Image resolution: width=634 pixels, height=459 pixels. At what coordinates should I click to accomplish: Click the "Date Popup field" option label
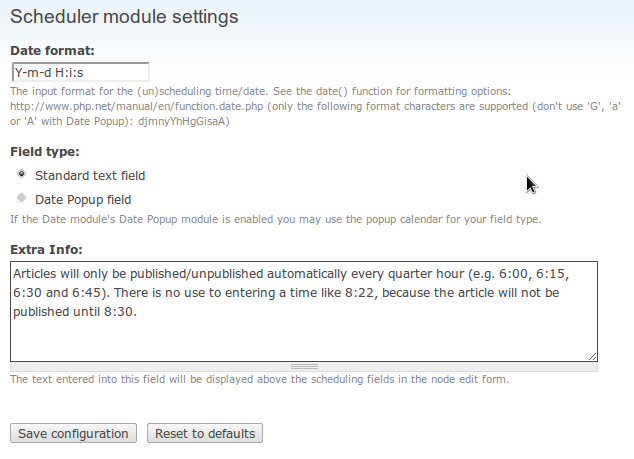click(83, 199)
